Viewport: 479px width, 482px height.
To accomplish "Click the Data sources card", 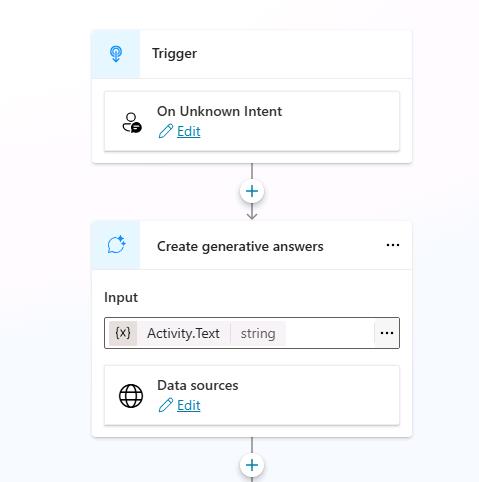I will (252, 395).
